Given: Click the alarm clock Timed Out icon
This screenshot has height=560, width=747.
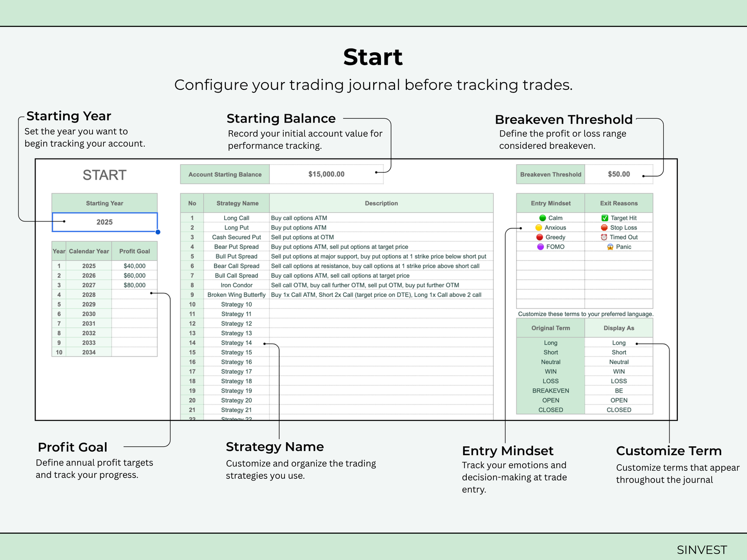Looking at the screenshot, I should point(604,237).
